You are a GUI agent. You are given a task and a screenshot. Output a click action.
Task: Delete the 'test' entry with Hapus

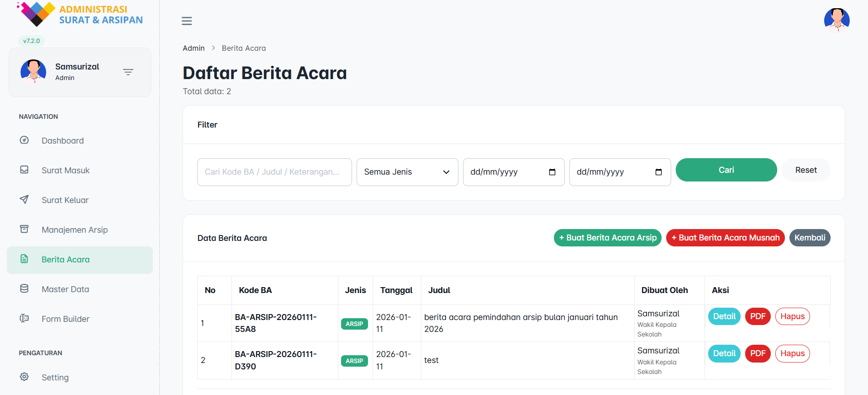pyautogui.click(x=792, y=353)
